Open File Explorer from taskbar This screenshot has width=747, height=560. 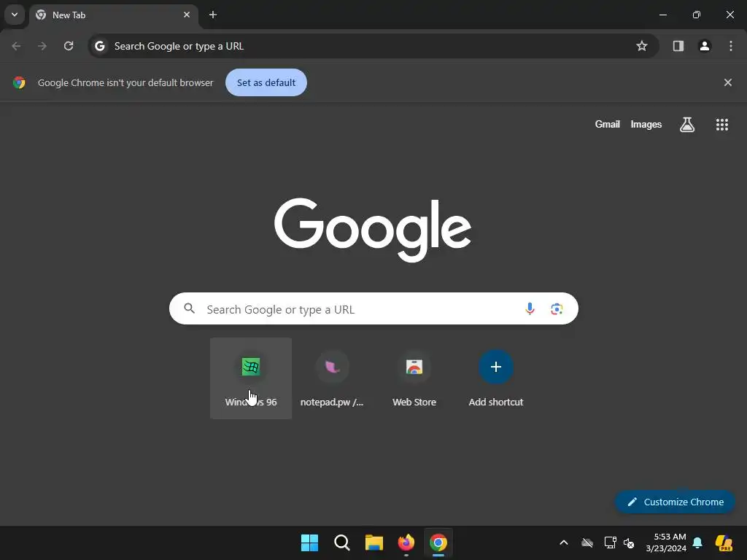pyautogui.click(x=374, y=542)
